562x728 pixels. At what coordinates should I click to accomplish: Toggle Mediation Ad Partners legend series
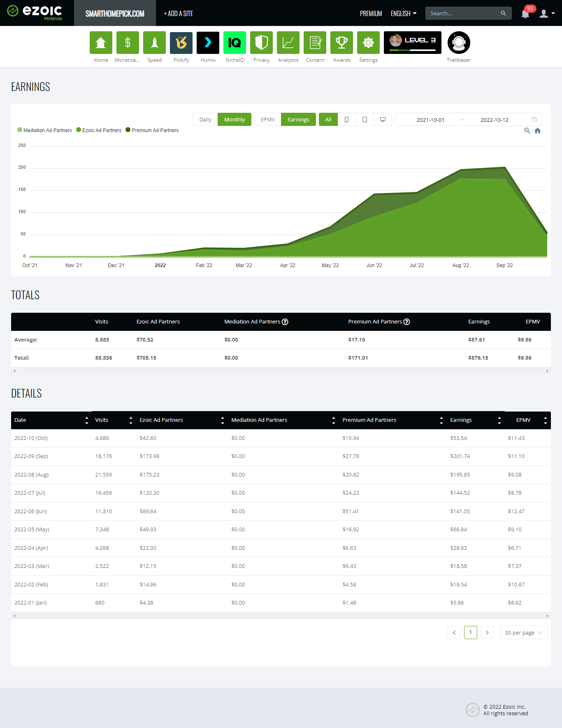tap(44, 130)
